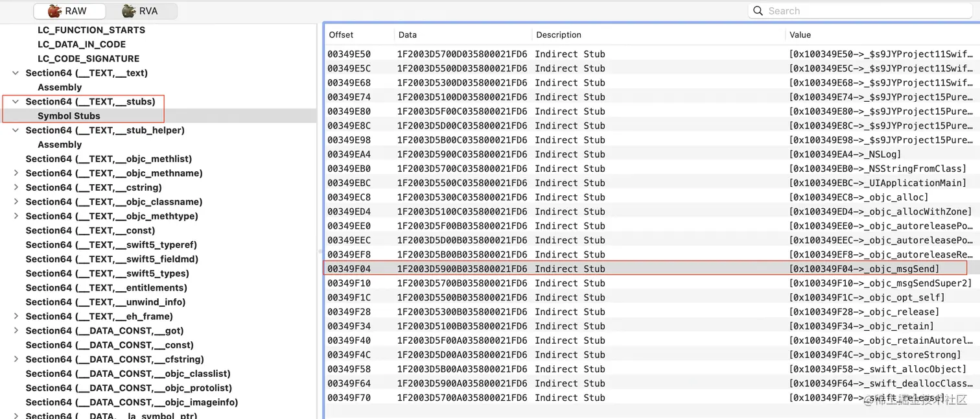
Task: Select the _UIApplicationMain stub value
Action: click(x=878, y=183)
